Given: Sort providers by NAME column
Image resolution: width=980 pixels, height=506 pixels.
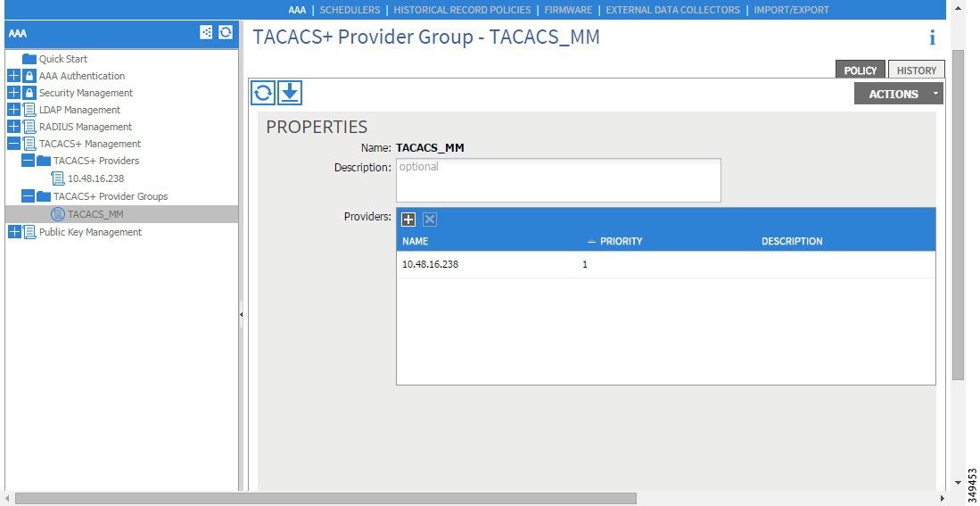Looking at the screenshot, I should coord(415,241).
